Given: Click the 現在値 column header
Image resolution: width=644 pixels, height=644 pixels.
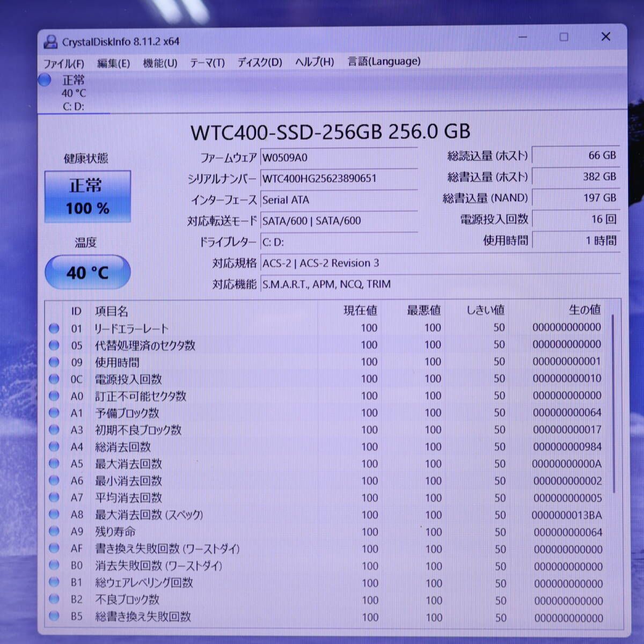Looking at the screenshot, I should coord(360,310).
